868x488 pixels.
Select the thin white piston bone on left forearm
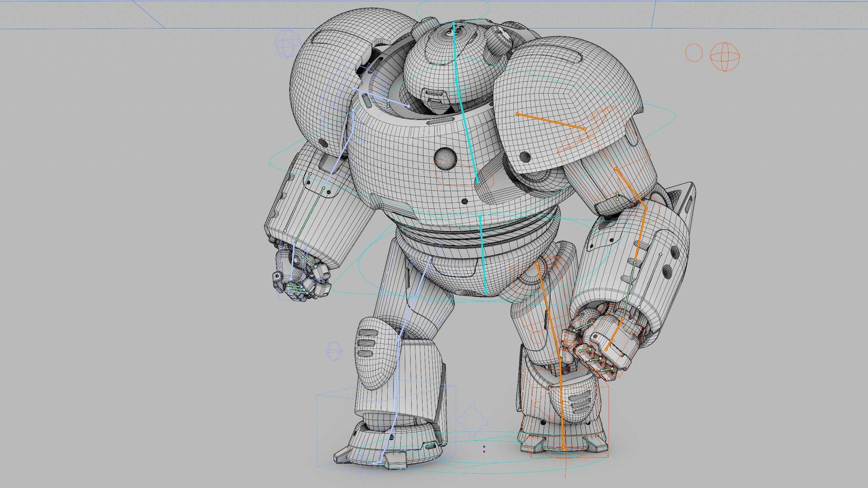click(298, 202)
